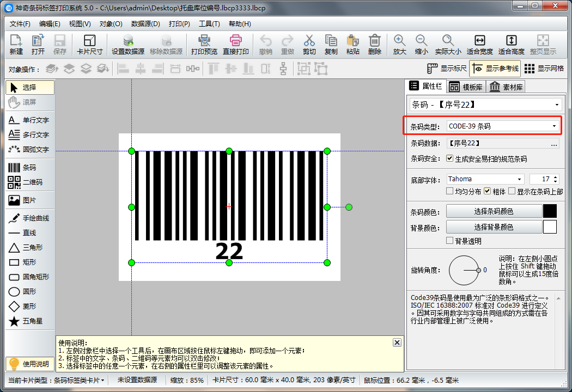Open the 条码 -【序号22】object dropdown
572x392 pixels.
(x=485, y=105)
